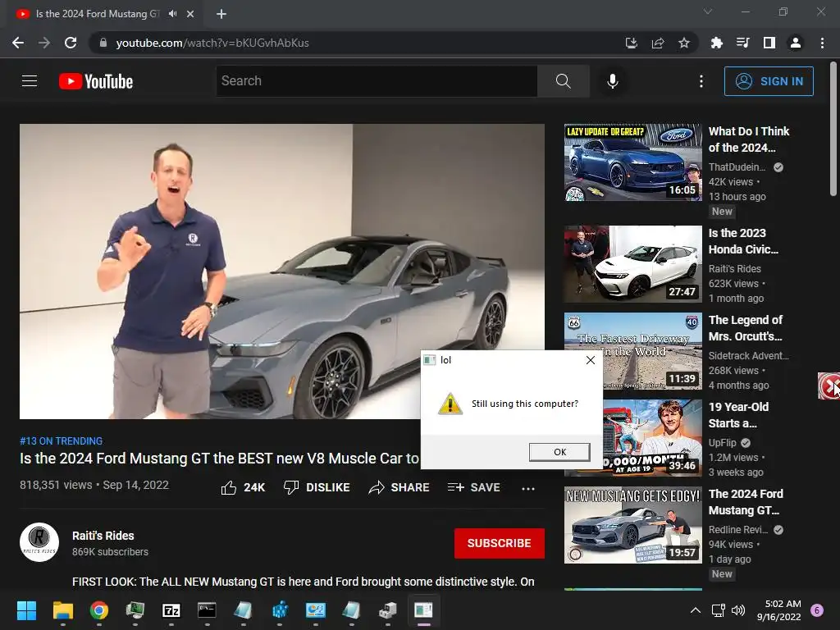840x630 pixels.
Task: Click the SIGN IN button
Action: click(x=769, y=81)
